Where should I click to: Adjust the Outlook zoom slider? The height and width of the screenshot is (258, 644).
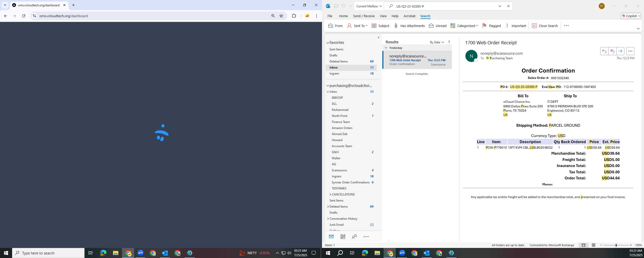(x=616, y=245)
